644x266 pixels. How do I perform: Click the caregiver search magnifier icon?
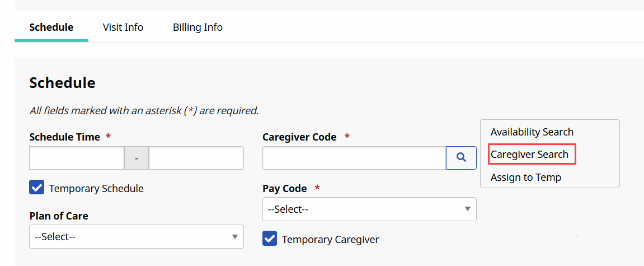pos(461,158)
